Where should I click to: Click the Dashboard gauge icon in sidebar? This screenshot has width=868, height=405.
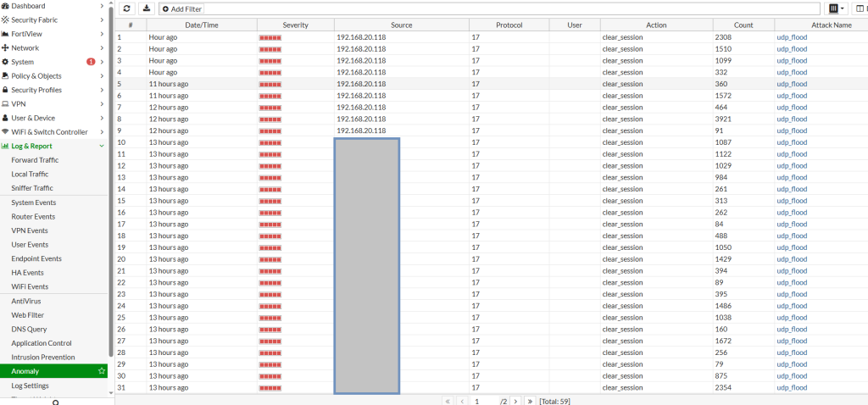pos(6,6)
